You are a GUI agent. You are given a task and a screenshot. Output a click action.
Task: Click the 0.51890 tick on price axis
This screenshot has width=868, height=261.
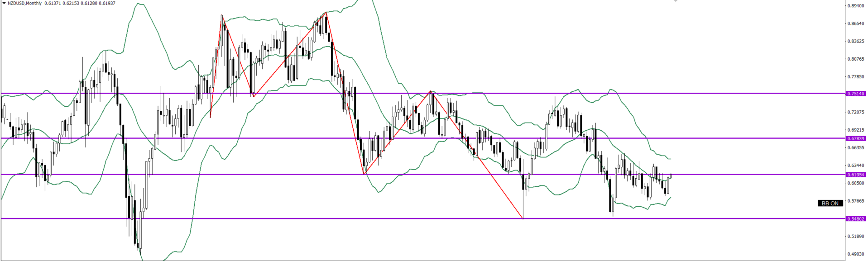click(855, 236)
